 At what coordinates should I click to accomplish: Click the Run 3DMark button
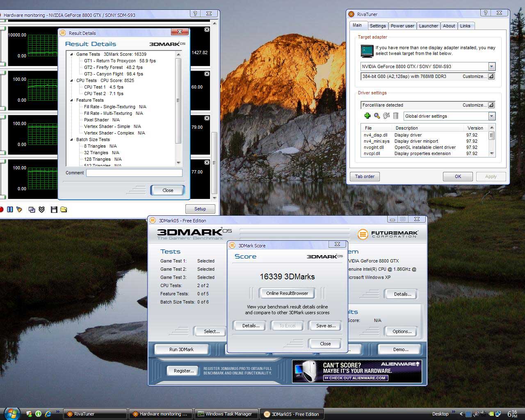point(181,349)
